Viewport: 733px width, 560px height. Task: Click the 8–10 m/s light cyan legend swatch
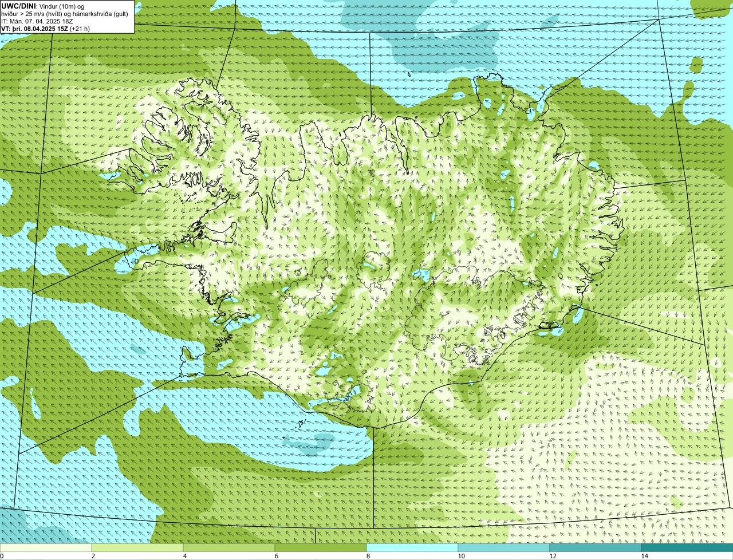point(412,547)
